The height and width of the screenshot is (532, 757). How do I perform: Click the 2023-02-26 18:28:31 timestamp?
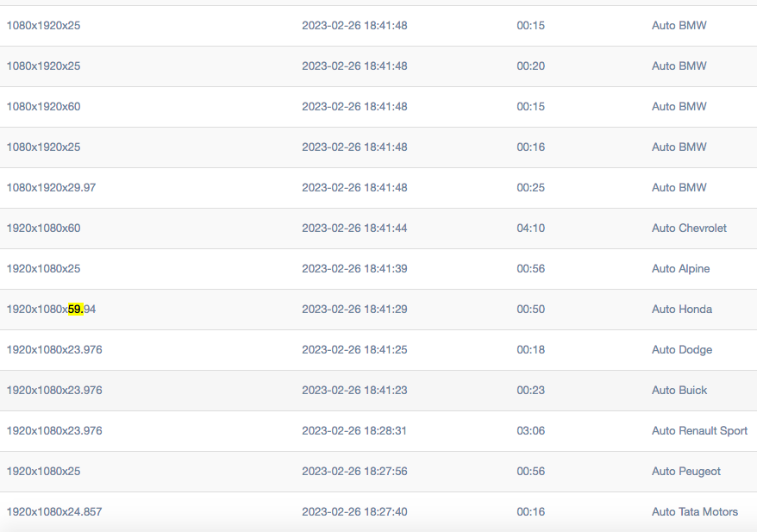tap(354, 430)
